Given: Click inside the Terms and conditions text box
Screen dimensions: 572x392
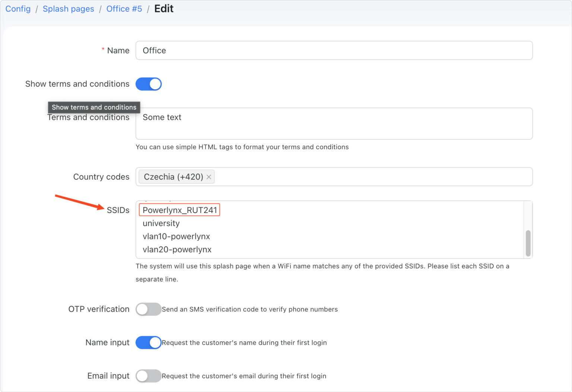Looking at the screenshot, I should (334, 124).
